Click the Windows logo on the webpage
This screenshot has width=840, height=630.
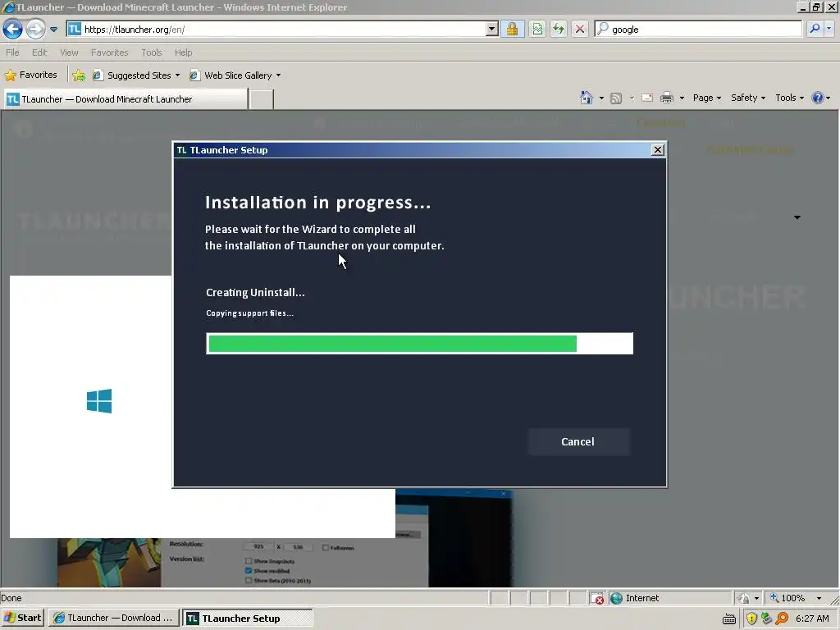pos(99,400)
